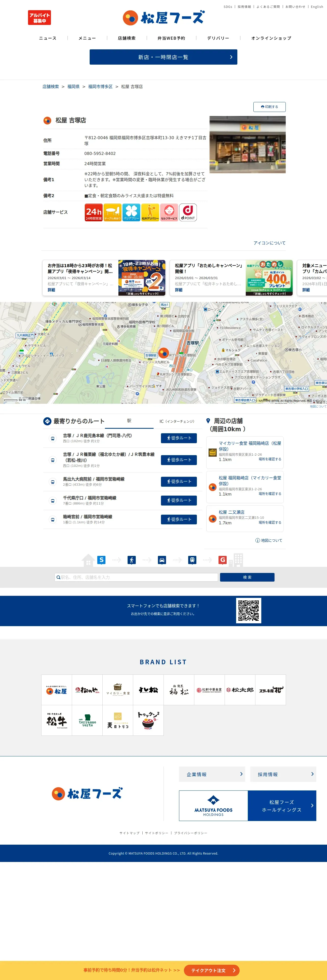The image size is (327, 980).
Task: Click 徒歩ルート for 箱崎宮前 row
Action: 179,519
